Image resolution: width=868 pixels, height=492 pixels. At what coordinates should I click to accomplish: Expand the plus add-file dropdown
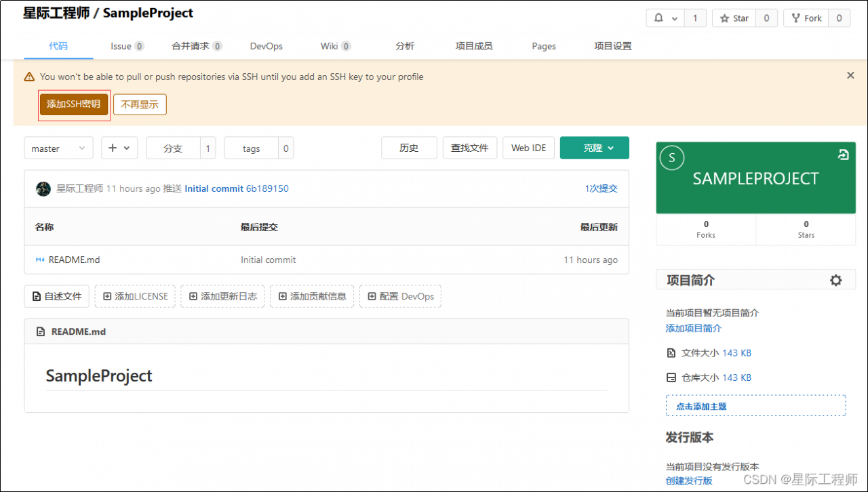(120, 148)
